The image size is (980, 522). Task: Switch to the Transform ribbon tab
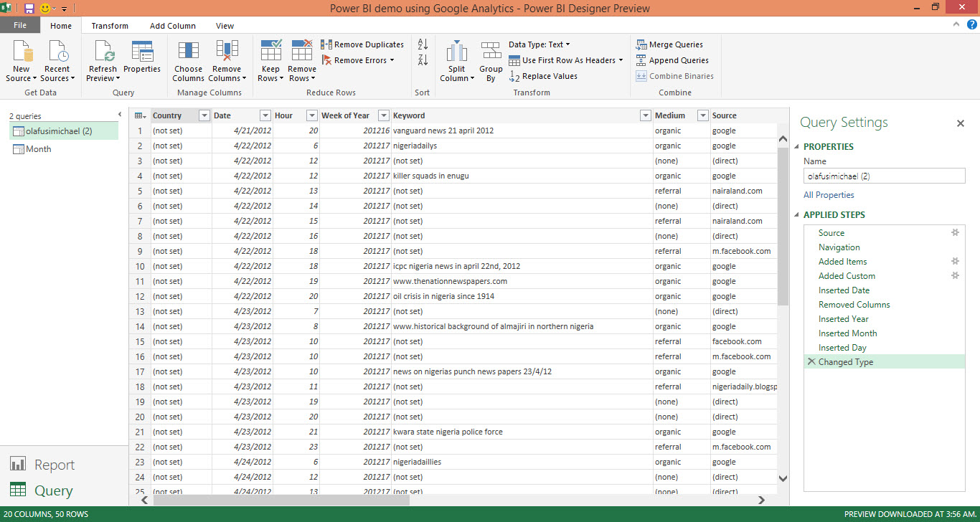coord(109,25)
